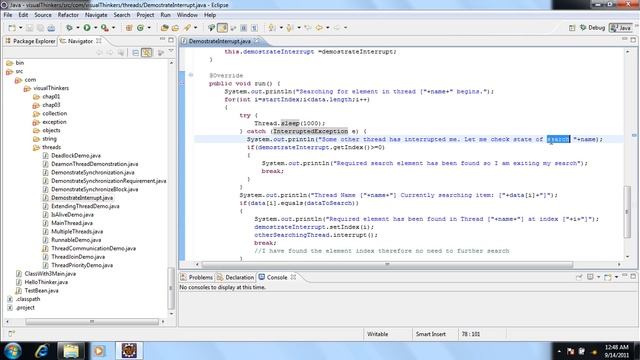Screen dimensions: 640x360
Task: Click the Debug bug toolbar icon
Action: (x=69, y=28)
